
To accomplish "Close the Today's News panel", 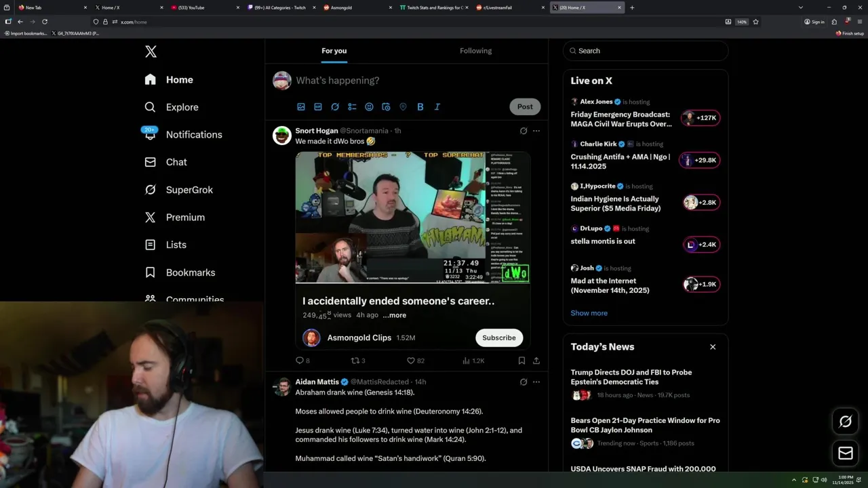I will click(x=713, y=347).
